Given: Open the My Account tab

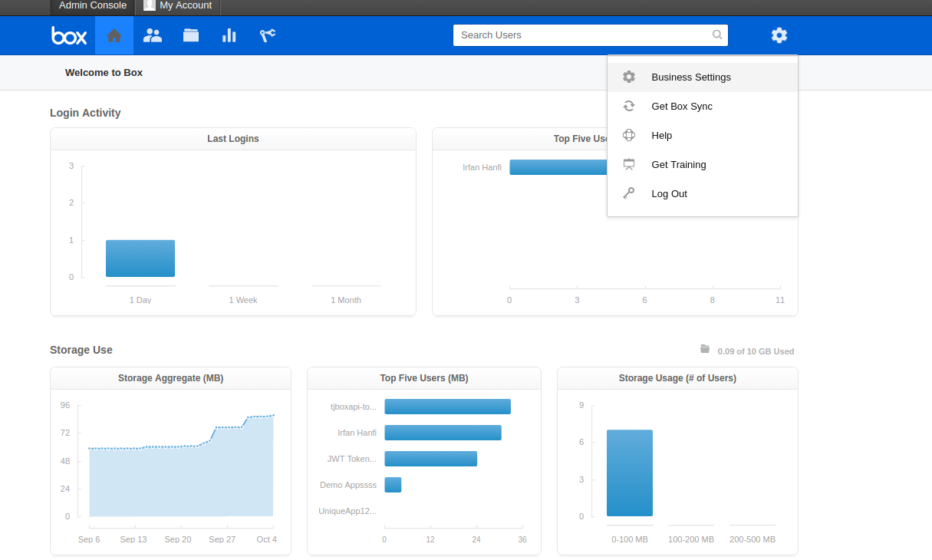Looking at the screenshot, I should [x=178, y=5].
